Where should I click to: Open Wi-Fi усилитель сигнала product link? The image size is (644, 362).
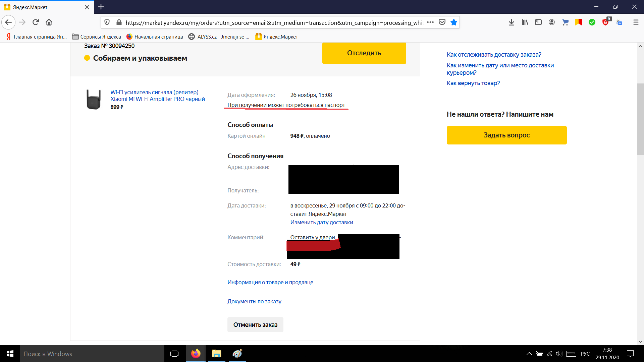[x=157, y=96]
